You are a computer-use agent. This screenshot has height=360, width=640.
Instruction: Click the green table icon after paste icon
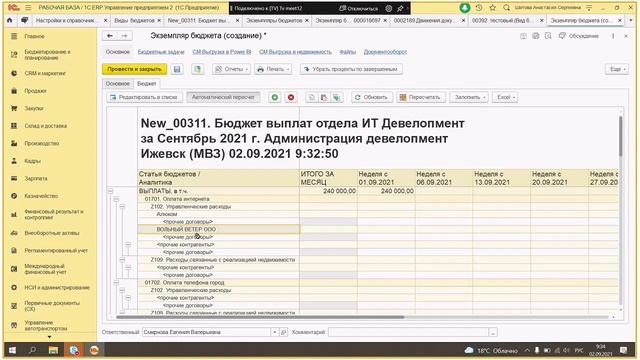tap(336, 97)
